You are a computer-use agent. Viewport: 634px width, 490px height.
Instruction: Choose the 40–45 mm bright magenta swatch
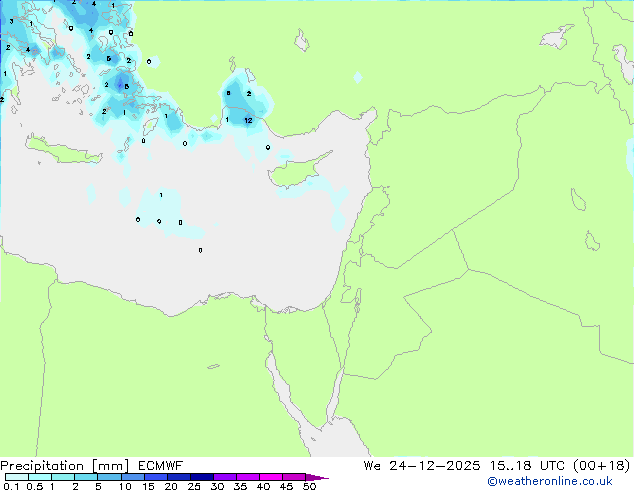point(271,477)
